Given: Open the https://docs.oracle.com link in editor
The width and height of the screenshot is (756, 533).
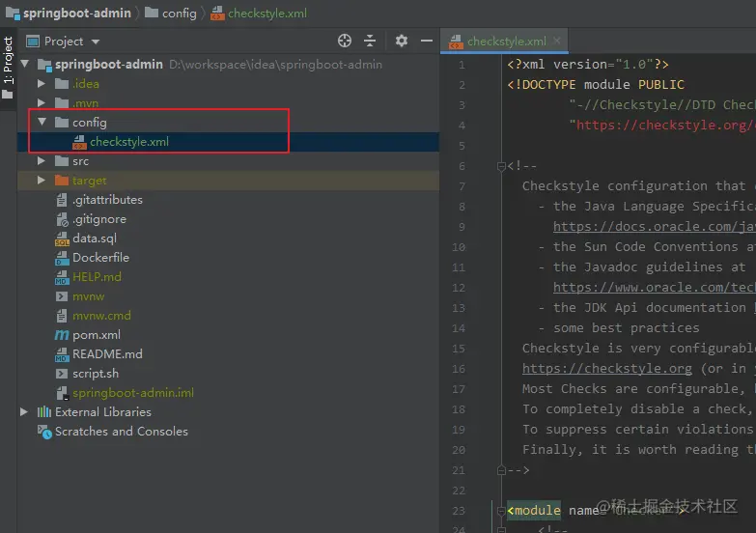Looking at the screenshot, I should [x=655, y=226].
